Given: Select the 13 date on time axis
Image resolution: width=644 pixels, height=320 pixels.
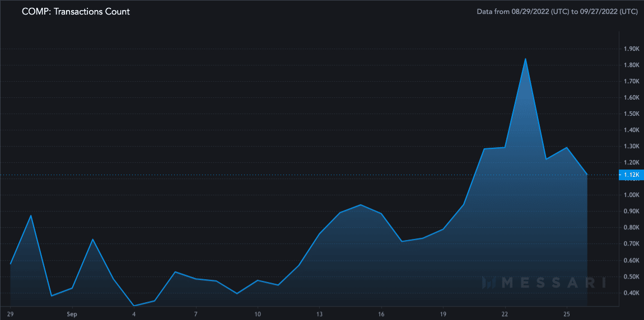Looking at the screenshot, I should click(x=319, y=314).
